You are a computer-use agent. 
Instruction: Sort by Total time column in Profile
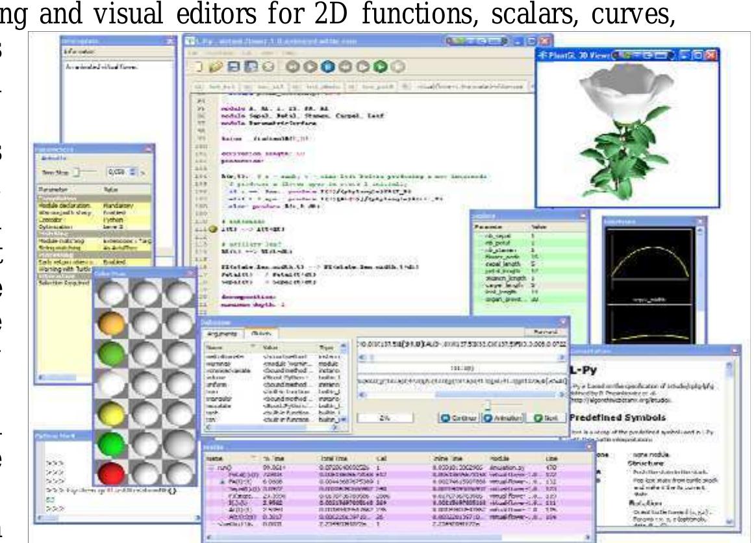point(346,458)
